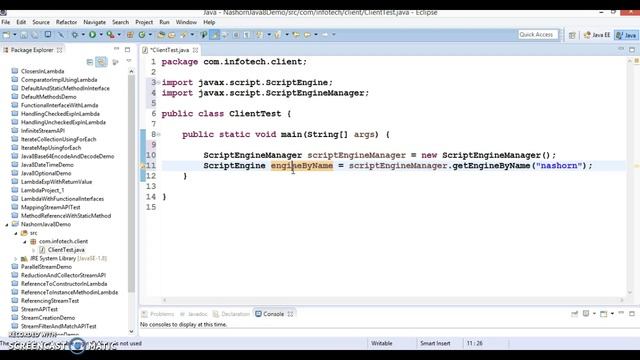
Task: Click the warning marker on line 11
Action: (143, 166)
